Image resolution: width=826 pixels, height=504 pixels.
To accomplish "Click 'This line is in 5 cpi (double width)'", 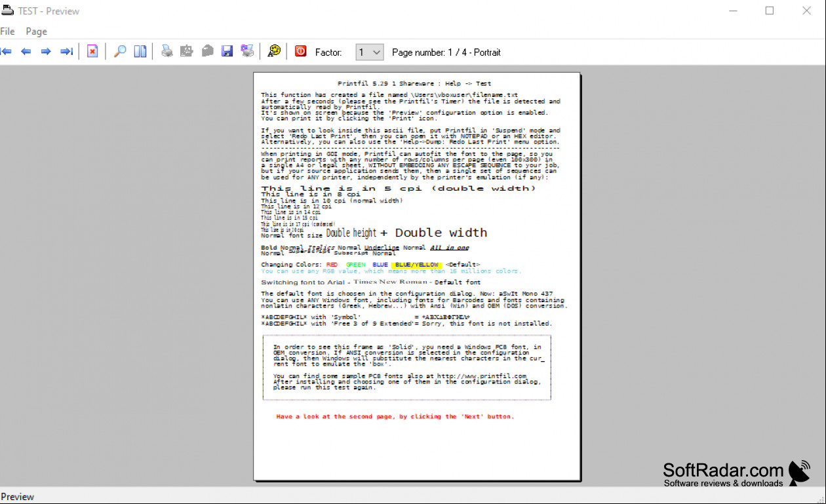I will (x=399, y=189).
